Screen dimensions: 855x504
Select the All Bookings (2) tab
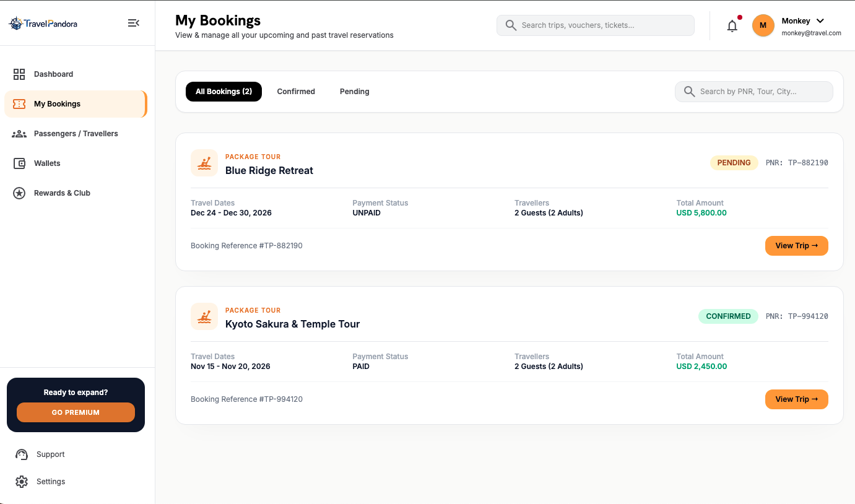point(224,92)
